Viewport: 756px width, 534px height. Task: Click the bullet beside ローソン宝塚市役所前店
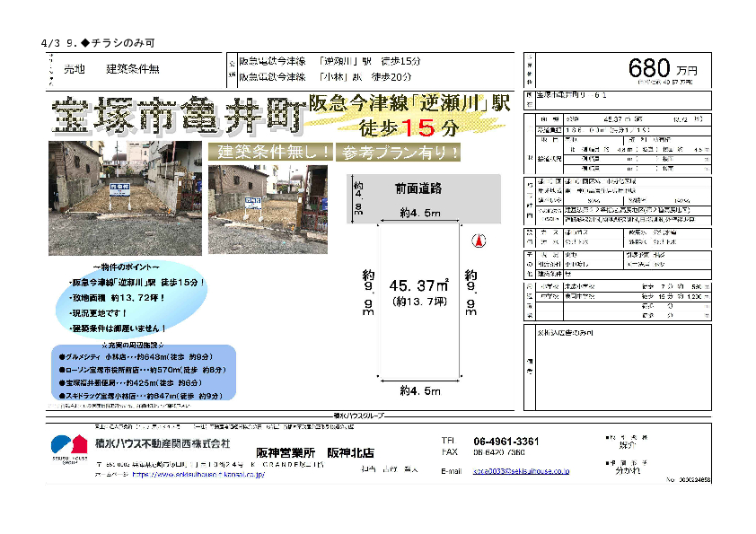click(x=61, y=369)
